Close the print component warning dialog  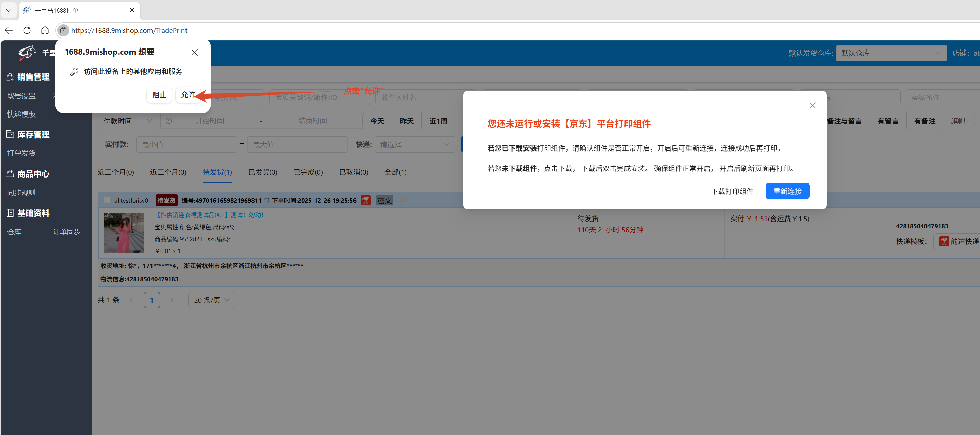(812, 105)
